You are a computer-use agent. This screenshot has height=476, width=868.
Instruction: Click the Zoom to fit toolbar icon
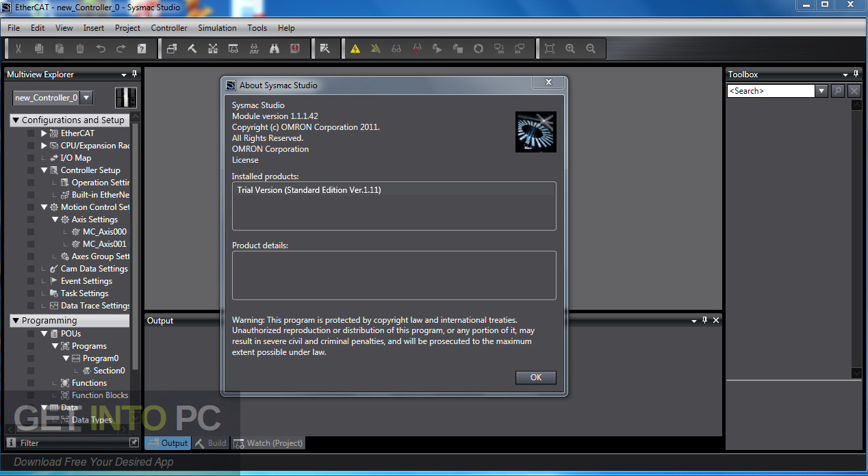pos(550,49)
